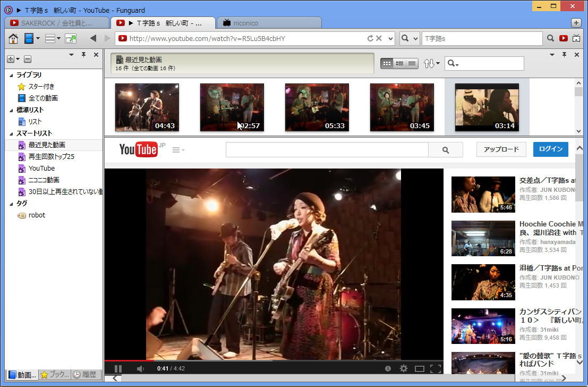Switch to ブック... bottom tab
Image resolution: width=588 pixels, height=387 pixels.
click(x=55, y=375)
